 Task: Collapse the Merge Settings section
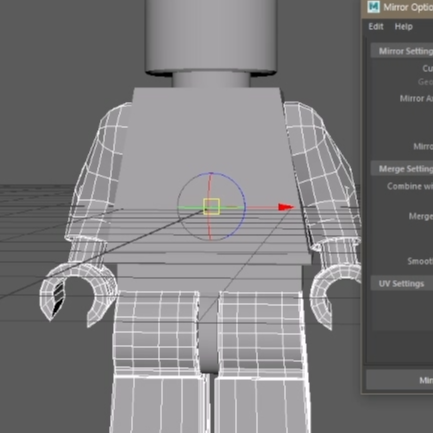coord(402,169)
